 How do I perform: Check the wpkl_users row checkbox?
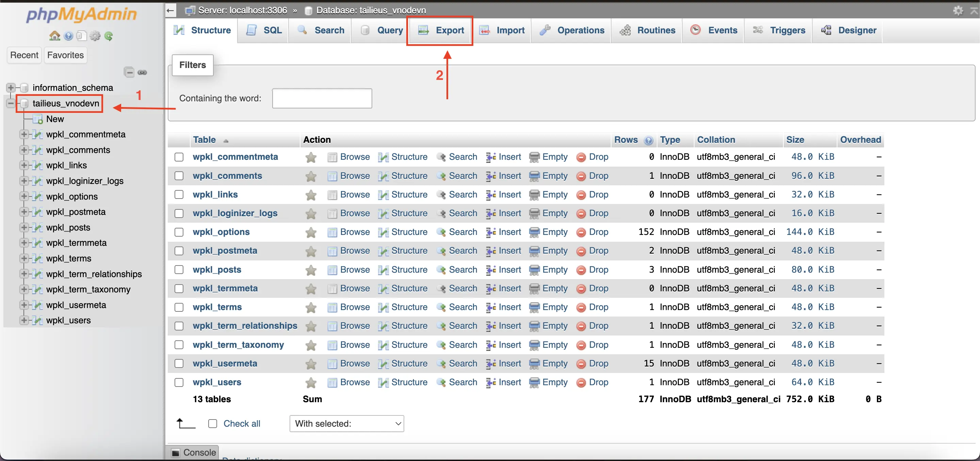pyautogui.click(x=179, y=382)
